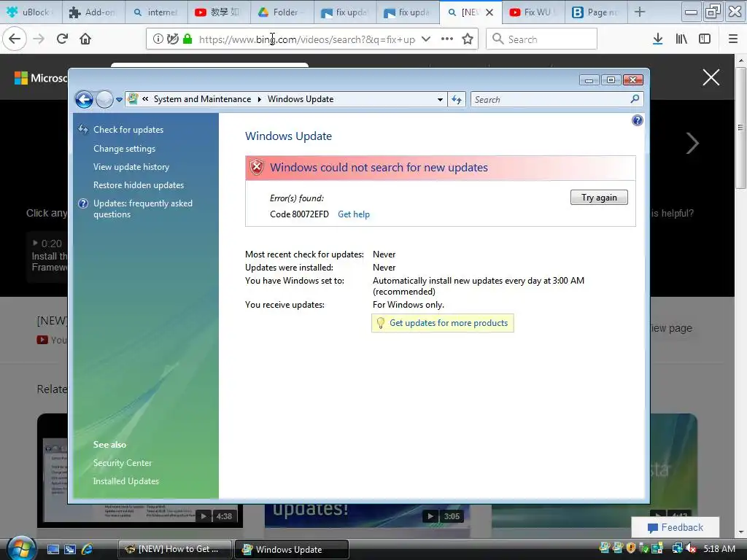The image size is (747, 560).
Task: Click the Try again button
Action: 599,198
